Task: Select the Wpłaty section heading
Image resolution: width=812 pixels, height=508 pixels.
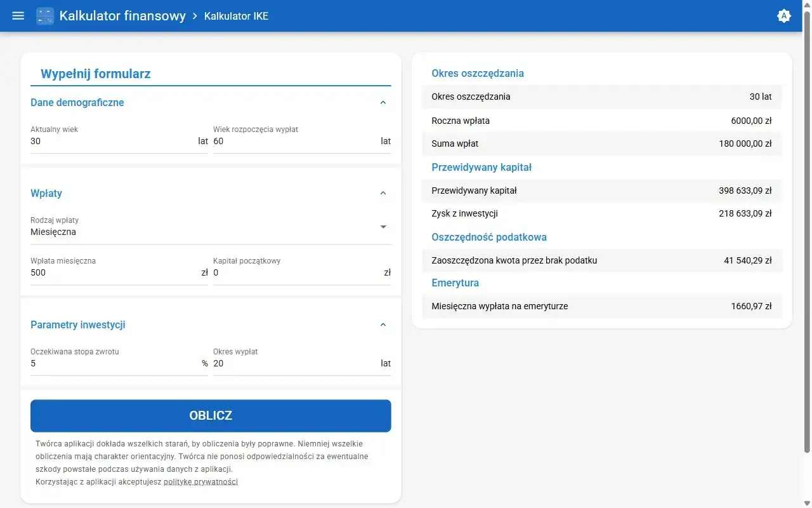Action: click(46, 193)
